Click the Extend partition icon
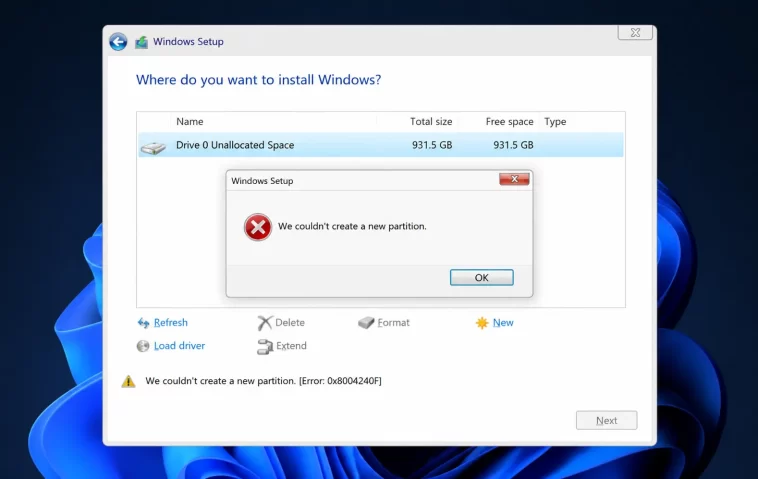 (x=265, y=347)
